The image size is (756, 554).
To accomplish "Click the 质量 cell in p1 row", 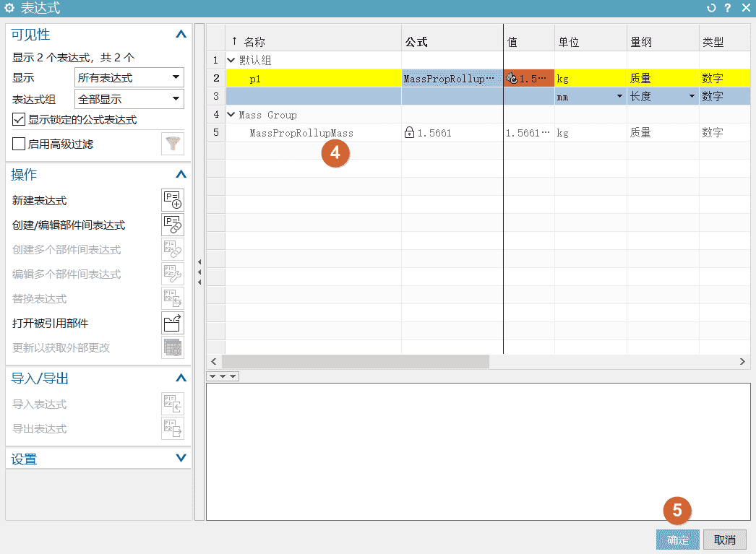I will point(663,78).
